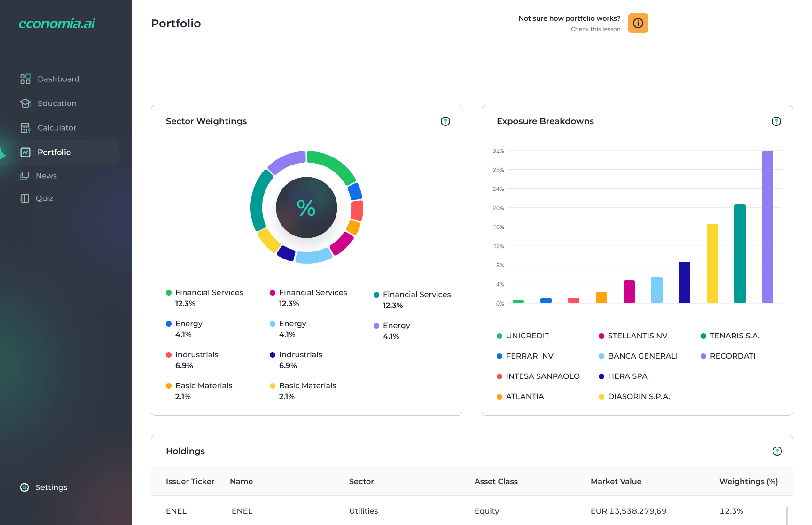This screenshot has width=812, height=525.
Task: Click the RECORDATI legend entry
Action: click(728, 356)
